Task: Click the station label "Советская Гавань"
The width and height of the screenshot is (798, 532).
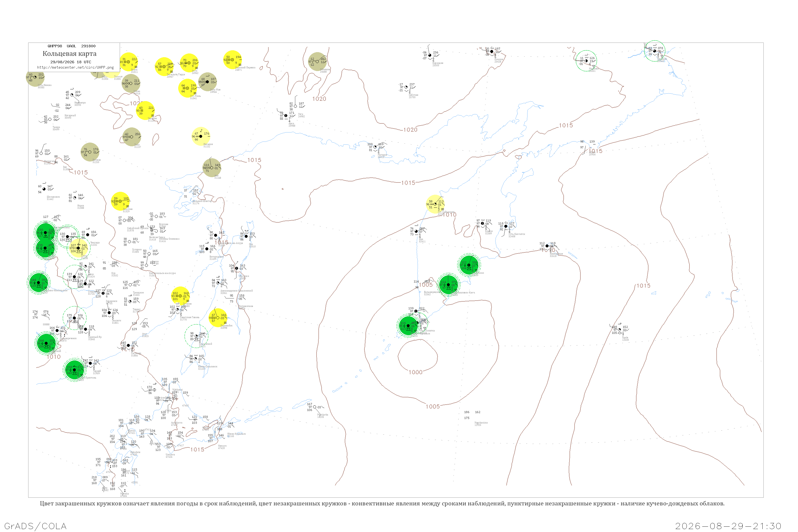Action: coord(190,317)
